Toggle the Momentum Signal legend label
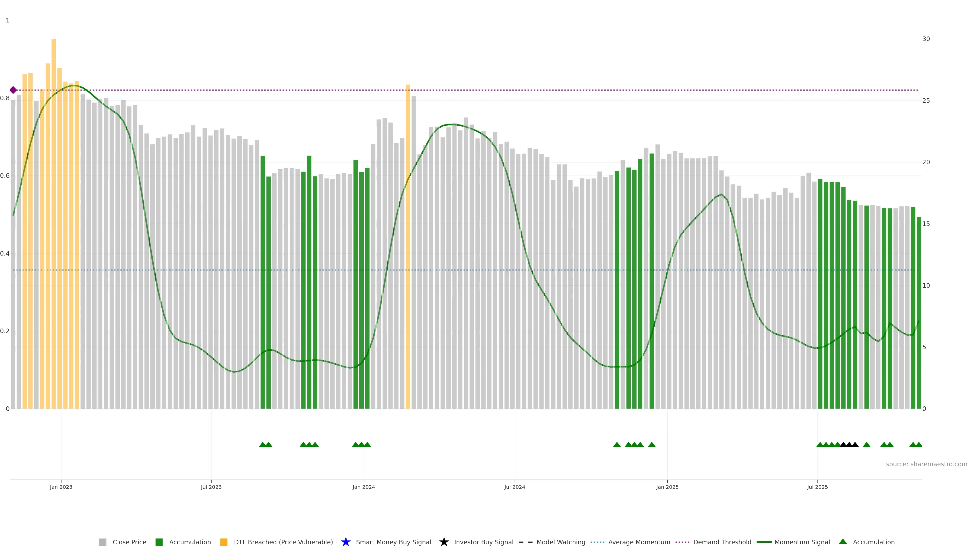This screenshot has height=551, width=980. [x=802, y=542]
